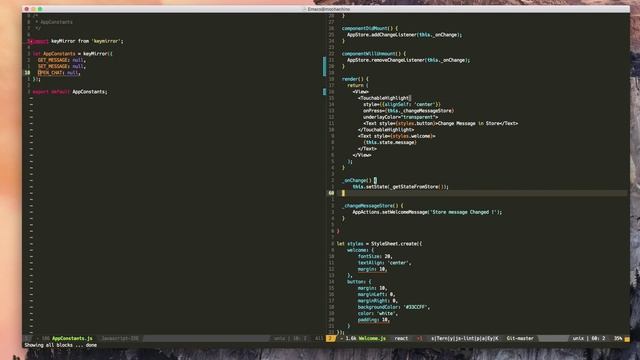This screenshot has height=360, width=640.
Task: Click the _changeMessageStore() method definition line
Action: point(373,206)
